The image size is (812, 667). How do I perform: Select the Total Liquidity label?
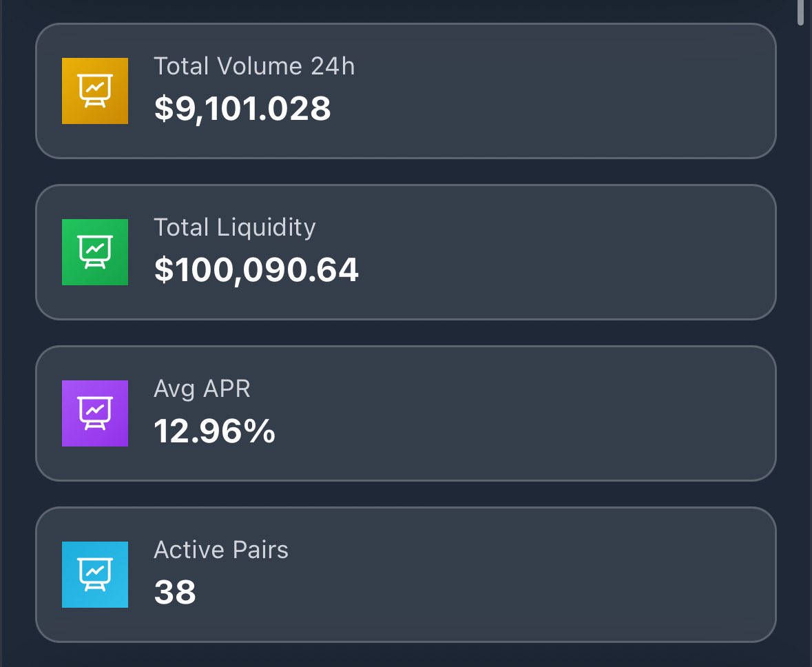(235, 228)
